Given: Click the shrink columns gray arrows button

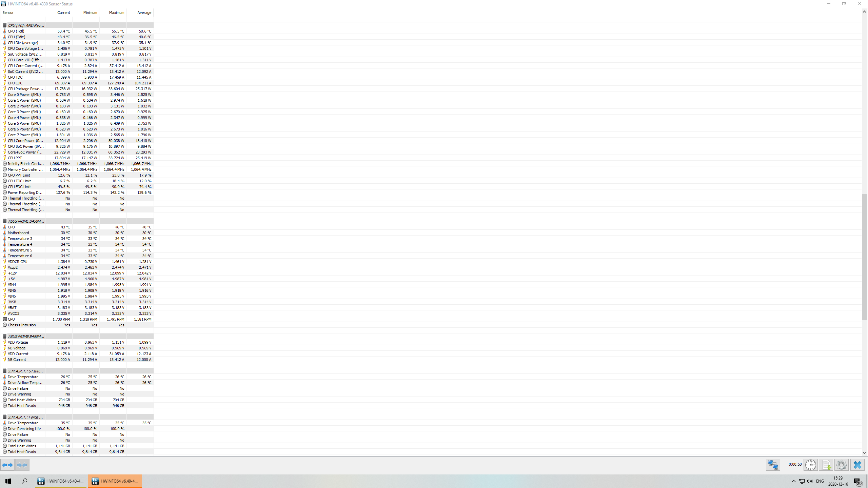Looking at the screenshot, I should click(x=22, y=465).
